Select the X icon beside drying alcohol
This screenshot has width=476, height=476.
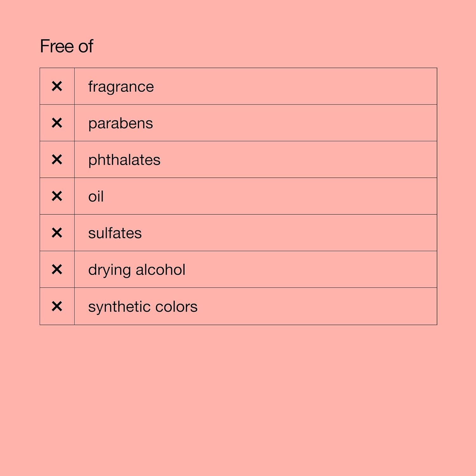[57, 269]
